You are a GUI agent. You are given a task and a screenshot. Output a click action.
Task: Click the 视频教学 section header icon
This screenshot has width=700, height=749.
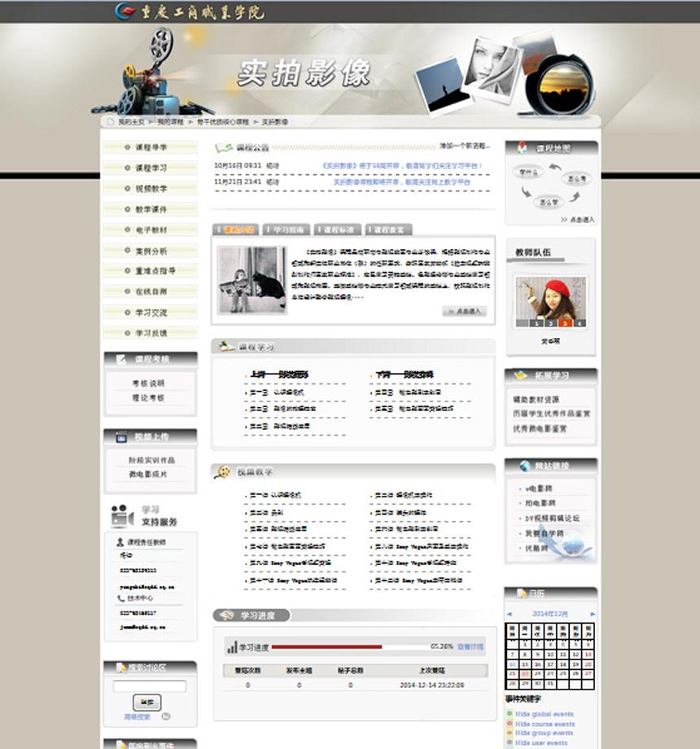point(223,472)
